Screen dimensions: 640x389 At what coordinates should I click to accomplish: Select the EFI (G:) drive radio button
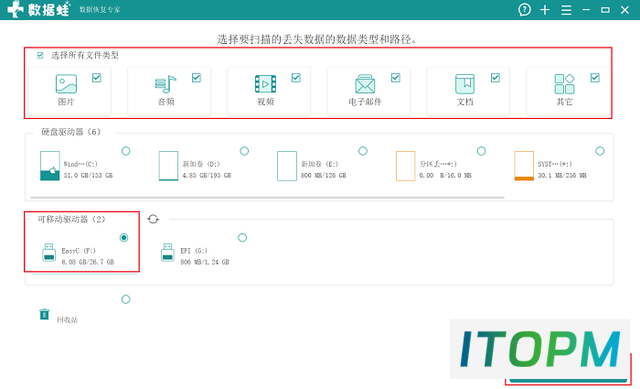coord(242,238)
